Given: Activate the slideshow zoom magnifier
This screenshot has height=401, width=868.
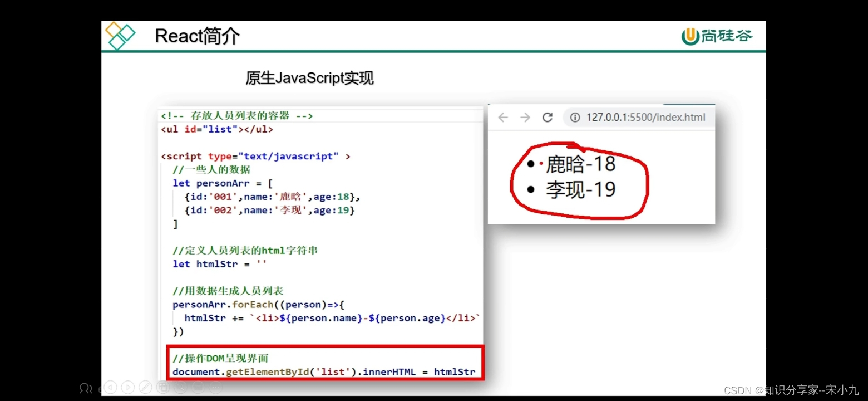Looking at the screenshot, I should pos(180,387).
